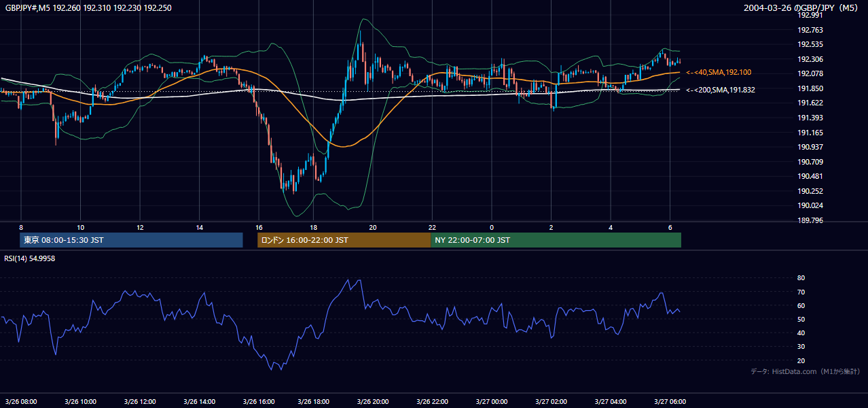Click price axis value 190.252
868x408 pixels.
click(810, 191)
